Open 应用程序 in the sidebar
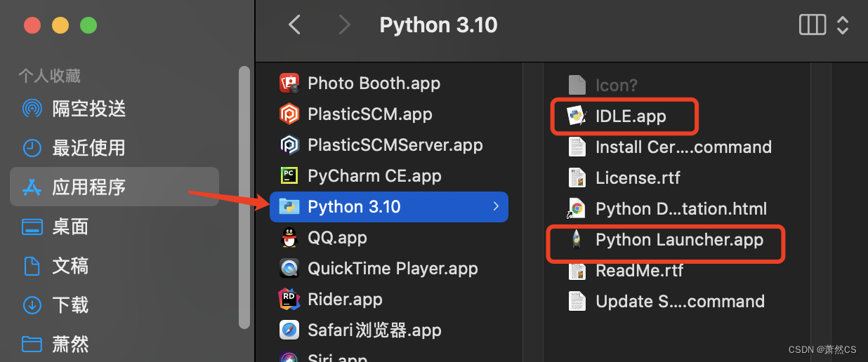 [88, 187]
